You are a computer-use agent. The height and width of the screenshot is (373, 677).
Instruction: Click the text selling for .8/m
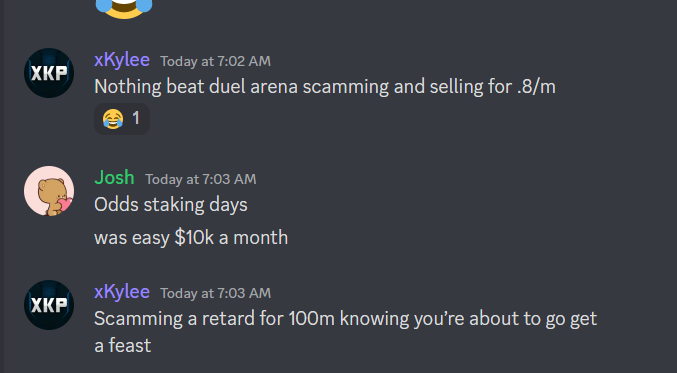click(492, 87)
